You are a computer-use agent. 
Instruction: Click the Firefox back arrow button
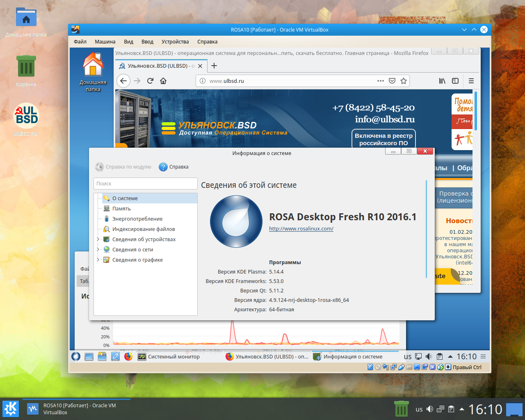123,81
